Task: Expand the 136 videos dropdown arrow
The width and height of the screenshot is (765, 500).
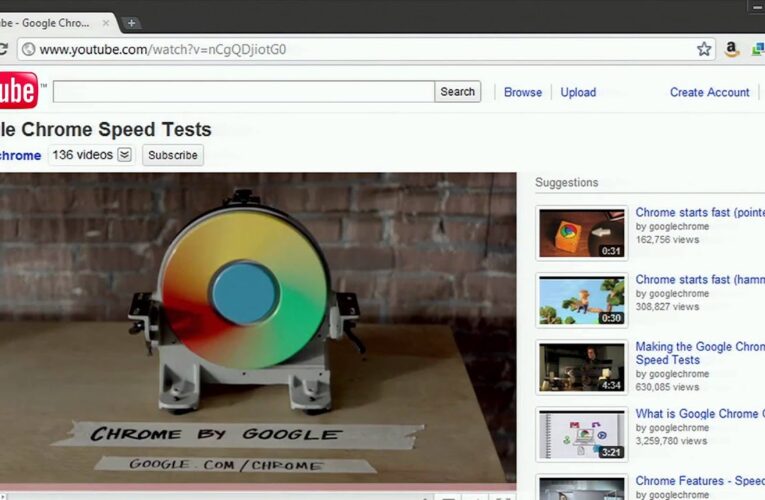Action: 125,155
